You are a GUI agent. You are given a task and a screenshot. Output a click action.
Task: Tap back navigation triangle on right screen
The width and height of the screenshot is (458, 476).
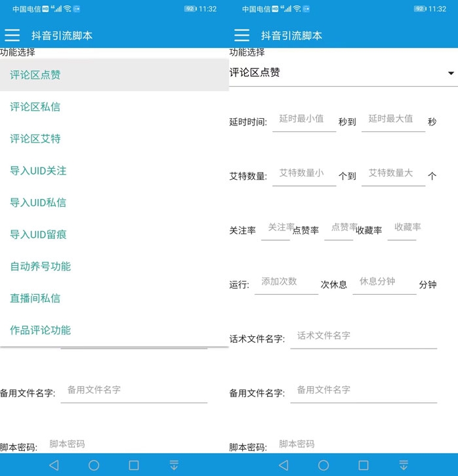click(x=283, y=465)
